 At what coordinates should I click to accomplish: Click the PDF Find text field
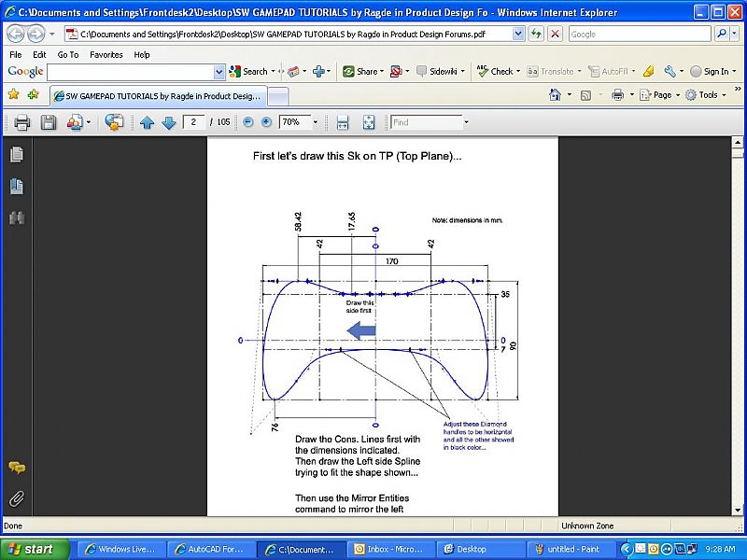pyautogui.click(x=427, y=122)
